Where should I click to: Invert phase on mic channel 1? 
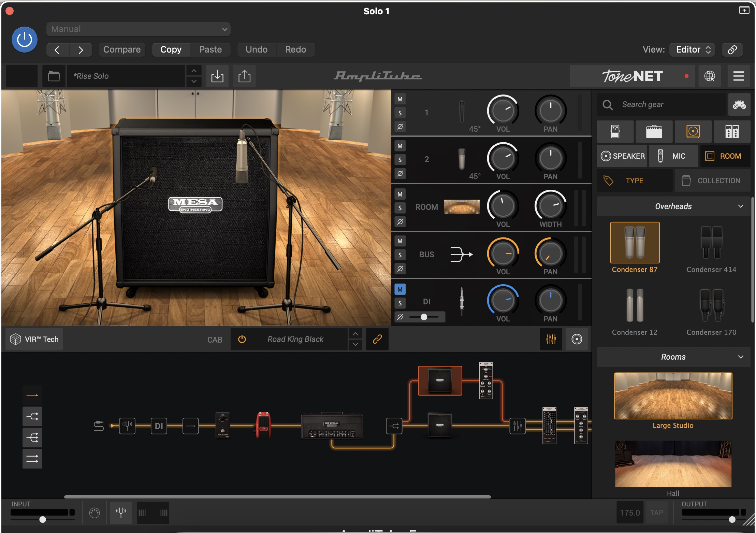point(400,127)
